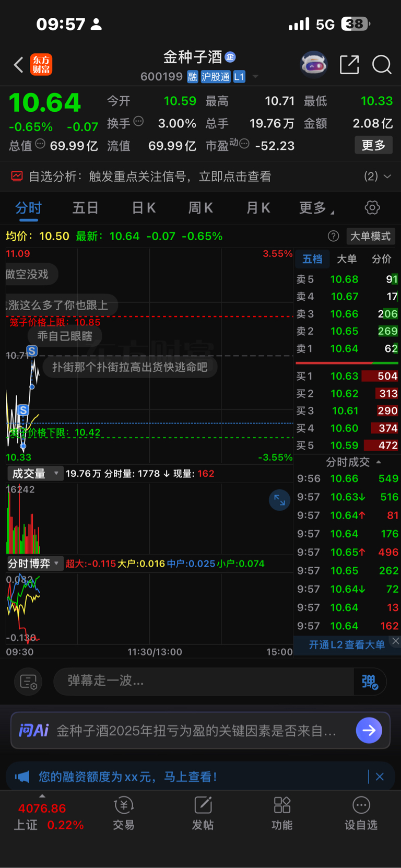Open the 成交量 indicator dropdown
401x868 pixels.
[34, 474]
